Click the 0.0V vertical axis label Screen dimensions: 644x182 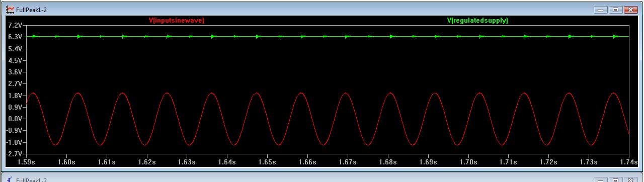pyautogui.click(x=15, y=119)
